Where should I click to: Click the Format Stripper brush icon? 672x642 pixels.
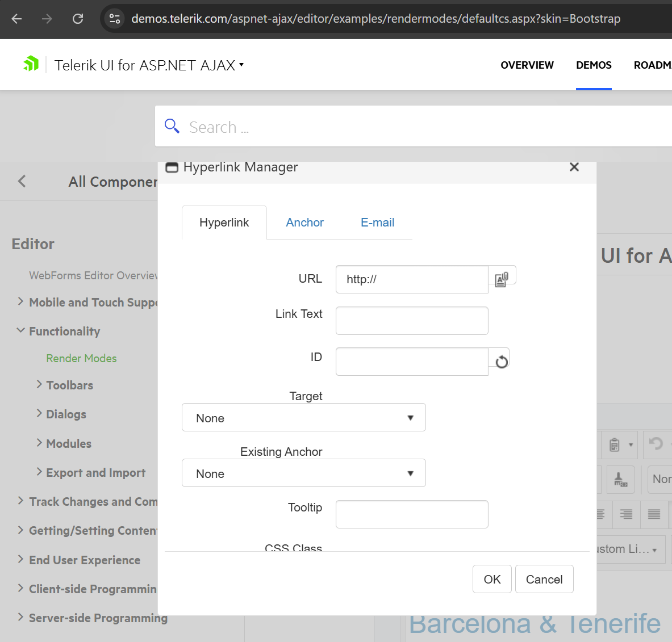tap(620, 480)
